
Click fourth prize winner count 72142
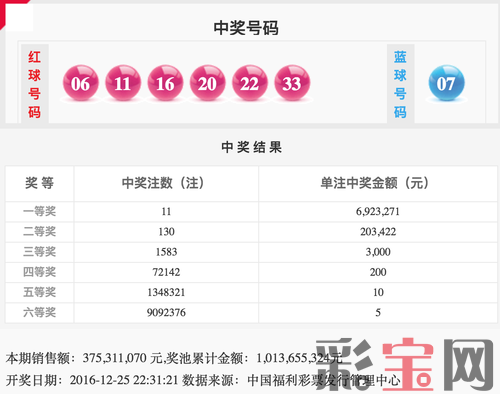pos(166,272)
